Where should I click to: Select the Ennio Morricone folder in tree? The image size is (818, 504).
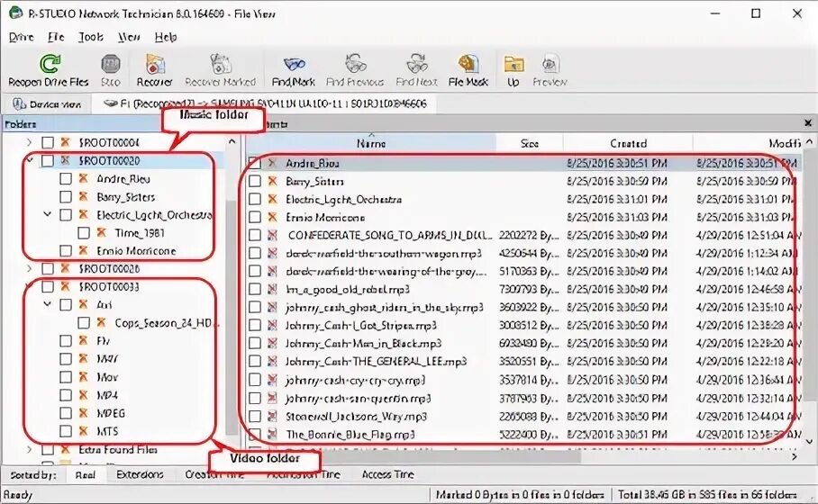coord(136,251)
